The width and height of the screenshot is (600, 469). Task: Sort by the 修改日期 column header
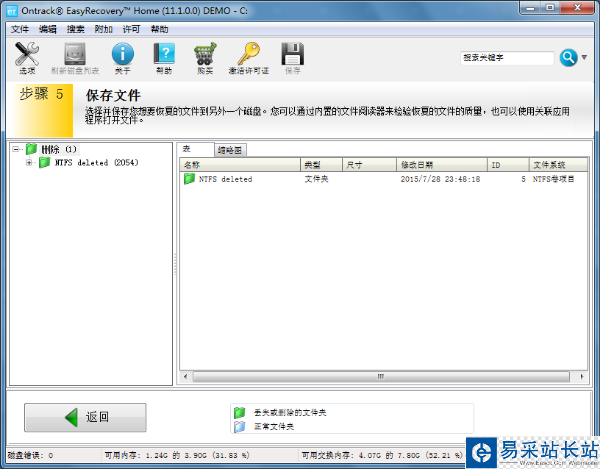coord(442,165)
